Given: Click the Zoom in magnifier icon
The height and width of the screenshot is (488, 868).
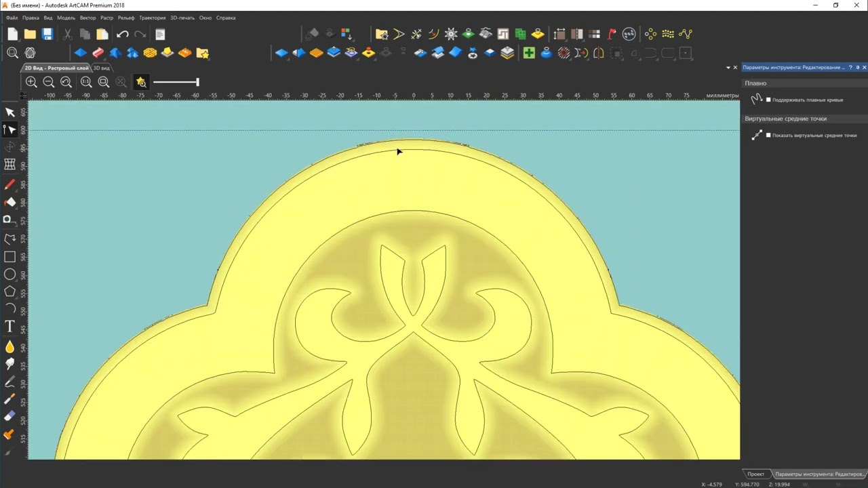Looking at the screenshot, I should pyautogui.click(x=31, y=82).
